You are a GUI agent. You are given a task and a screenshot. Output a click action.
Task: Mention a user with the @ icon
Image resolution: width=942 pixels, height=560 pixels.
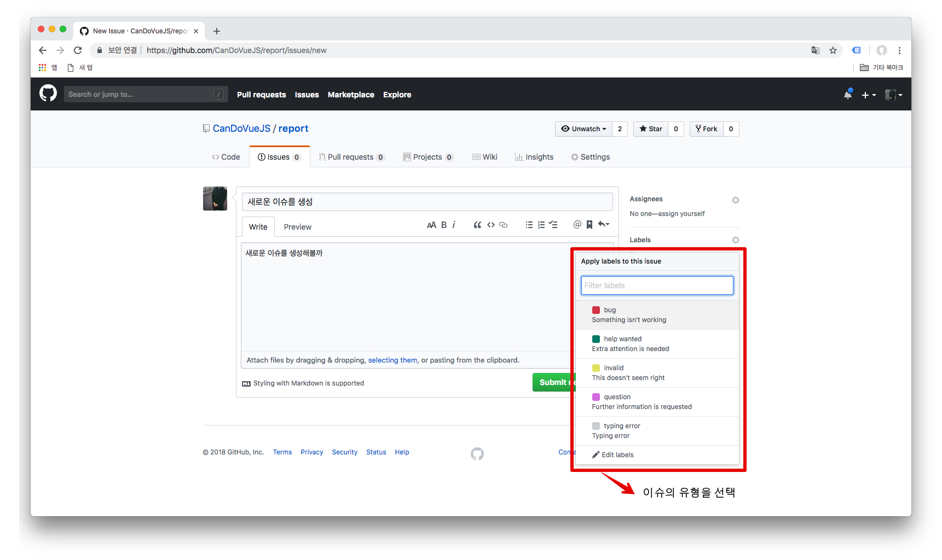pos(577,224)
